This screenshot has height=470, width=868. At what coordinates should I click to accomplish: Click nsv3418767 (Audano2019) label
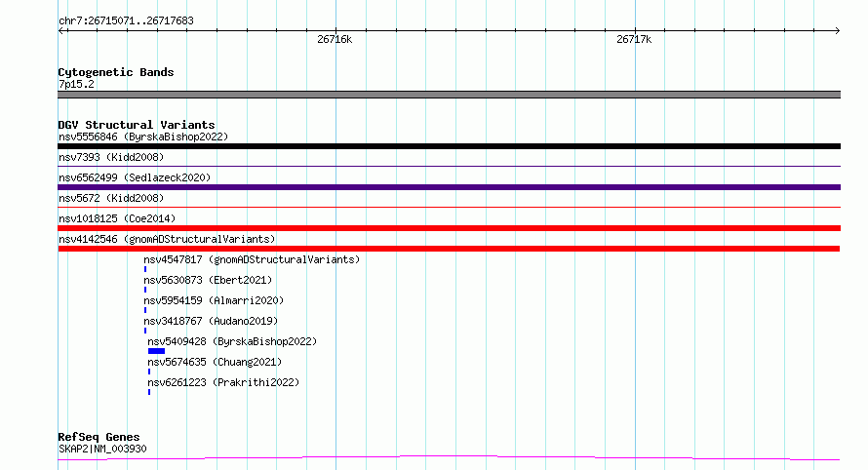(x=211, y=321)
